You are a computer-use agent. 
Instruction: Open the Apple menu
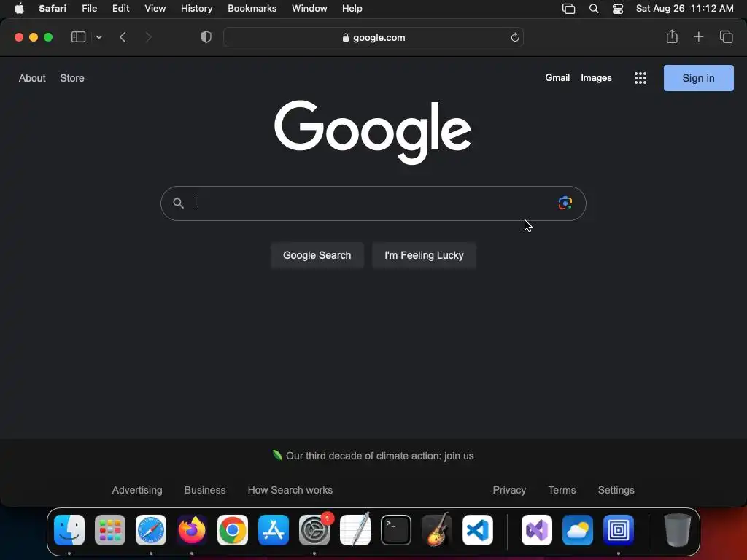19,9
